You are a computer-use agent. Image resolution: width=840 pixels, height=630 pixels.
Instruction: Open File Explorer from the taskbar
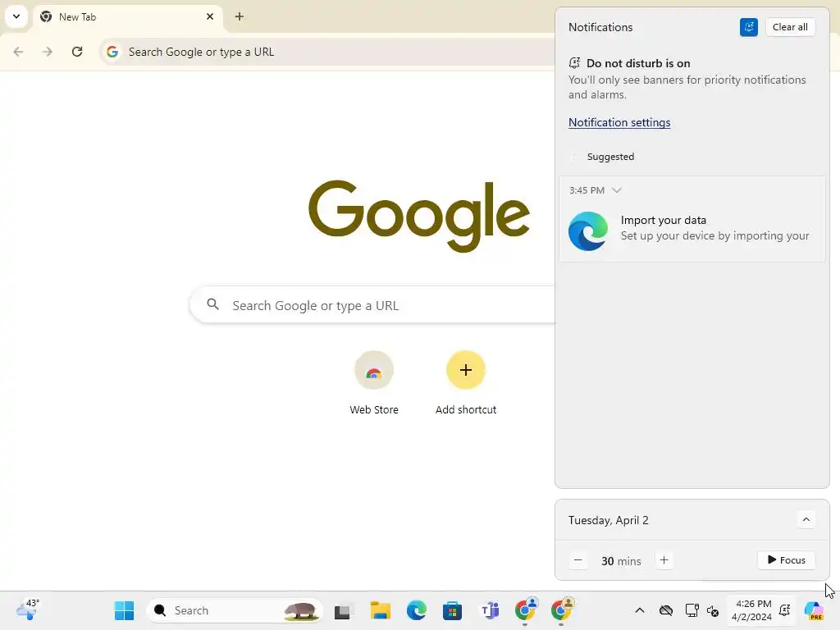(380, 610)
